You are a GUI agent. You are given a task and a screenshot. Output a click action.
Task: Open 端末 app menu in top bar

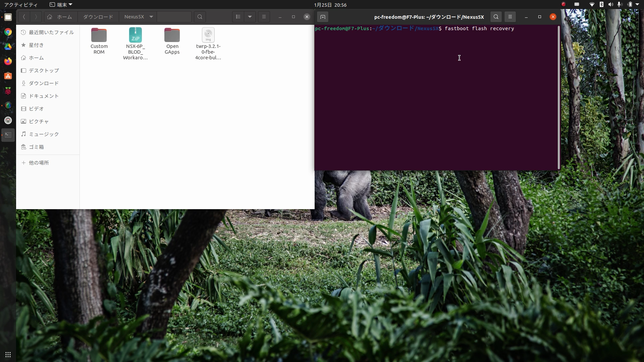click(61, 5)
